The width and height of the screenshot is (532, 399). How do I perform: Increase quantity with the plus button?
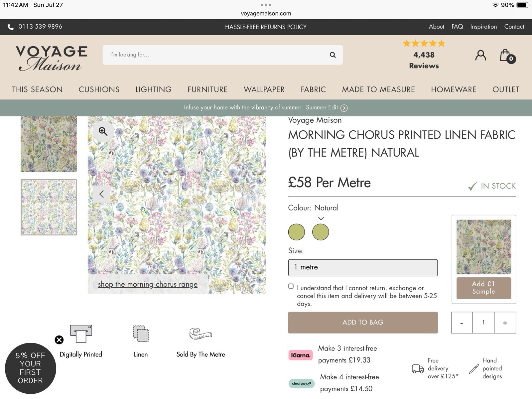505,323
